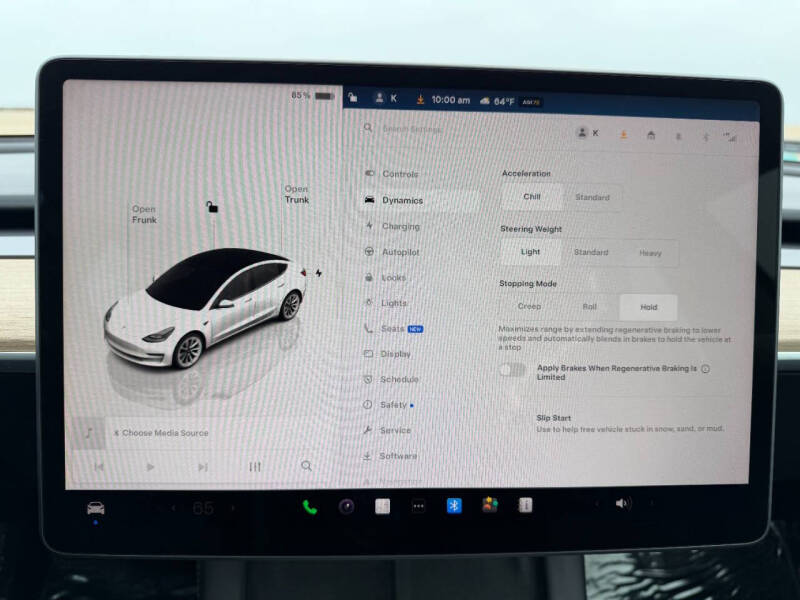Set Steering Weight to Standard
This screenshot has width=800, height=600.
tap(591, 252)
